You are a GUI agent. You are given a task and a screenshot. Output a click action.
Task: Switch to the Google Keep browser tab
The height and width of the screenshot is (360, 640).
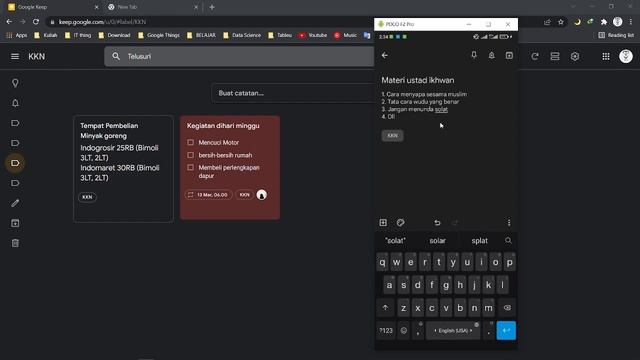click(x=53, y=7)
